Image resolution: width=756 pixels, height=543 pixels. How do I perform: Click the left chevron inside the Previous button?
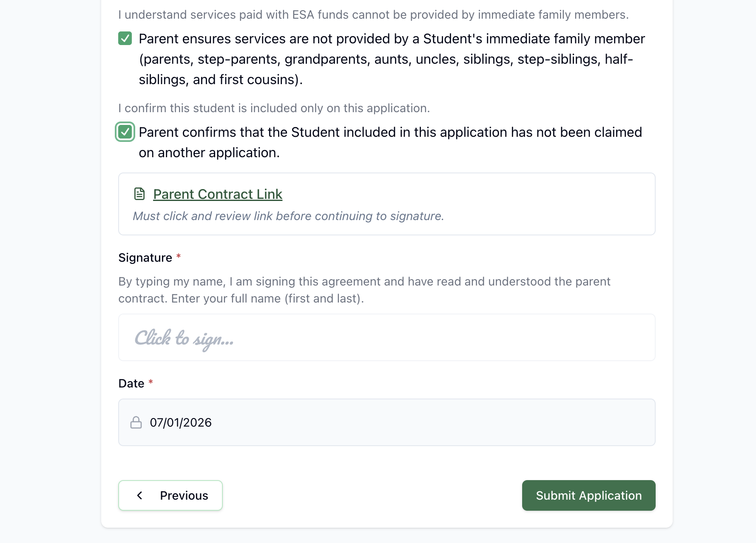[139, 495]
